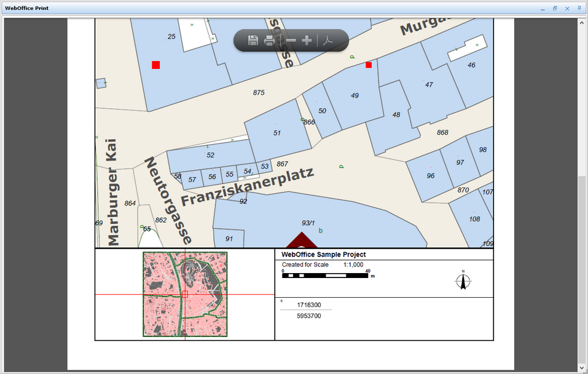The width and height of the screenshot is (588, 374).
Task: Click the red marker near parcel 25
Action: [155, 64]
